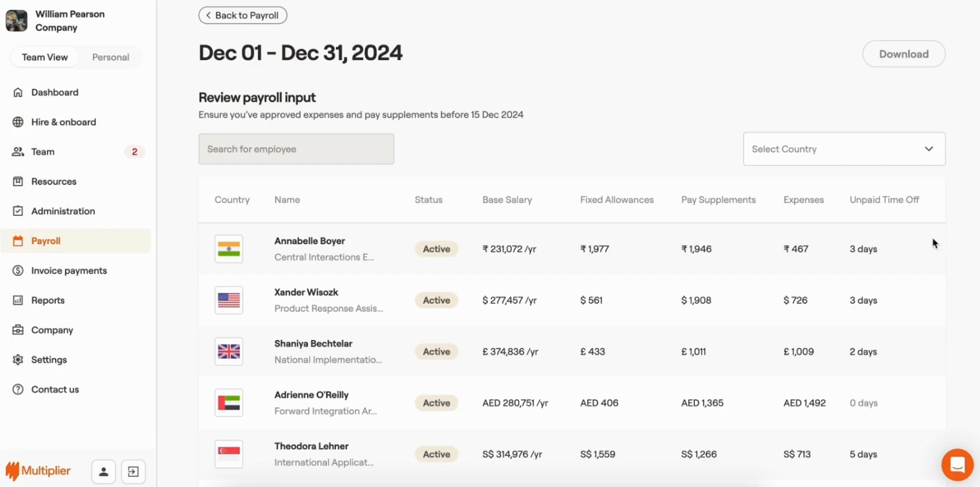The height and width of the screenshot is (487, 980).
Task: Go to Team menu item
Action: [43, 152]
